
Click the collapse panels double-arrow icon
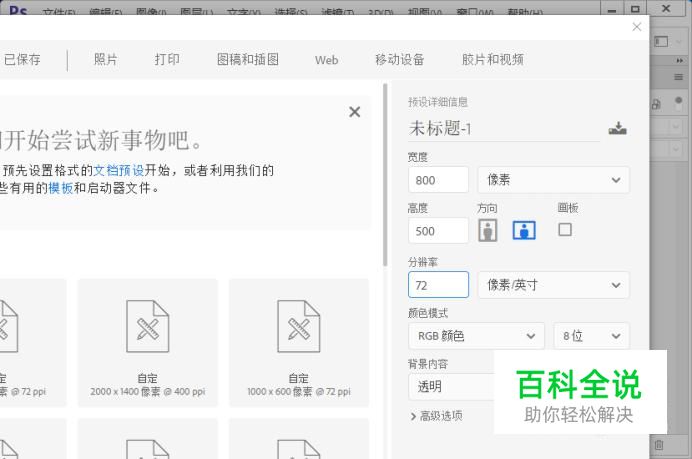(680, 60)
